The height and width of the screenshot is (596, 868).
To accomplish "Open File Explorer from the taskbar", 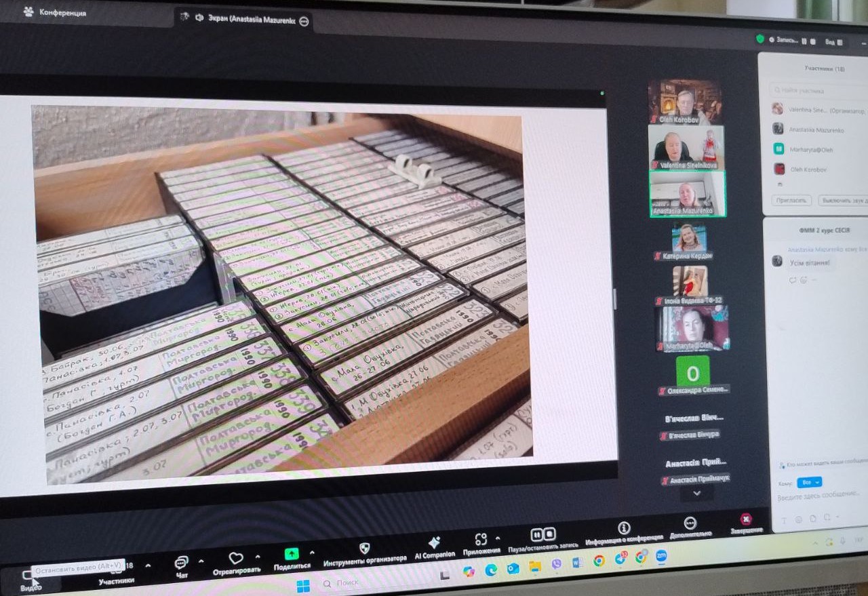I will [535, 566].
